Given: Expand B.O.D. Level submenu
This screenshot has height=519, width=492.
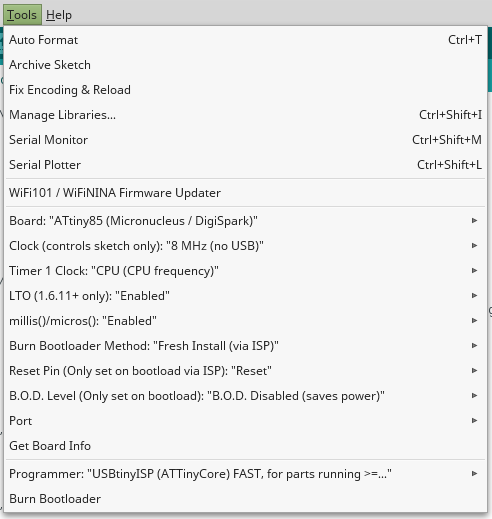Looking at the screenshot, I should 245,396.
